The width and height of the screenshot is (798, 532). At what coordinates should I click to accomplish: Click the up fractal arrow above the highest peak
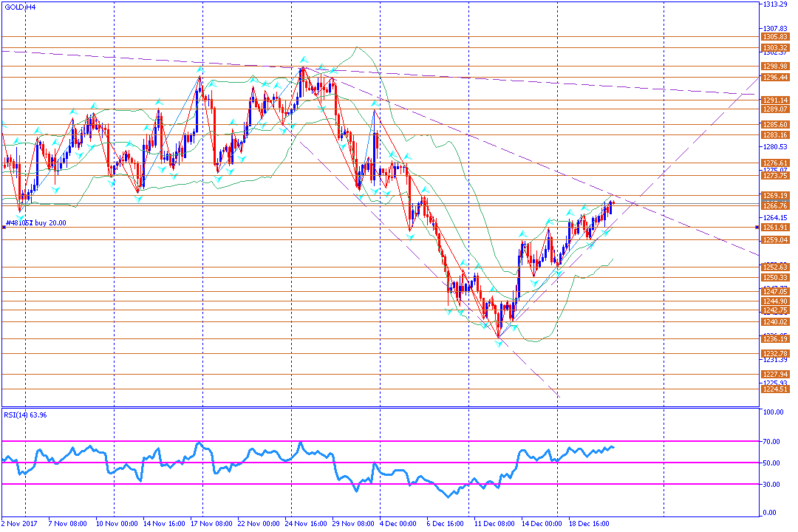304,60
